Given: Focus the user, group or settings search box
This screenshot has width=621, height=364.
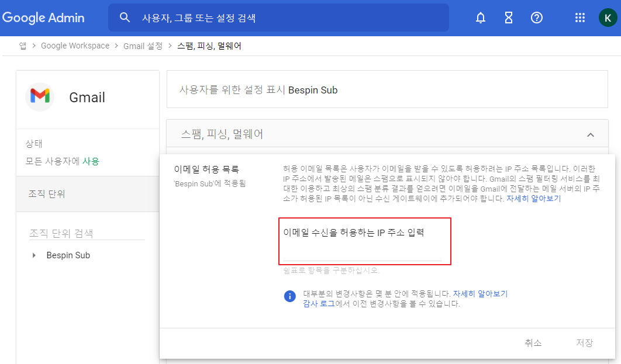Looking at the screenshot, I should 278,18.
